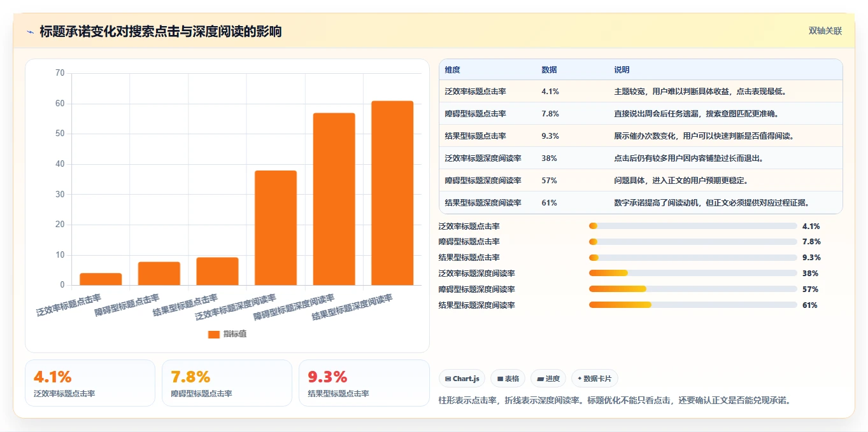Click the 9.3% stat card for 结果型标题点击率
Screen dimensions: 868x432
364,383
